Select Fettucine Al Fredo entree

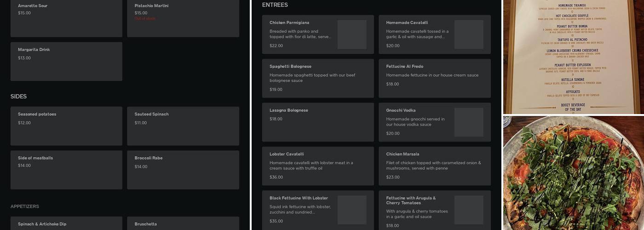pos(434,78)
